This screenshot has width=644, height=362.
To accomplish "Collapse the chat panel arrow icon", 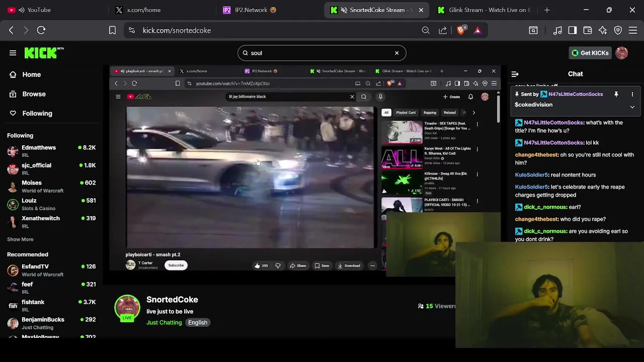I will [515, 74].
